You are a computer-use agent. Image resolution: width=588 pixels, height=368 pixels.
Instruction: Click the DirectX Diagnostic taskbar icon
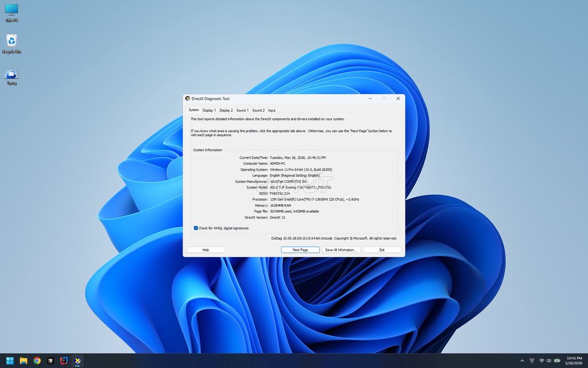point(78,361)
